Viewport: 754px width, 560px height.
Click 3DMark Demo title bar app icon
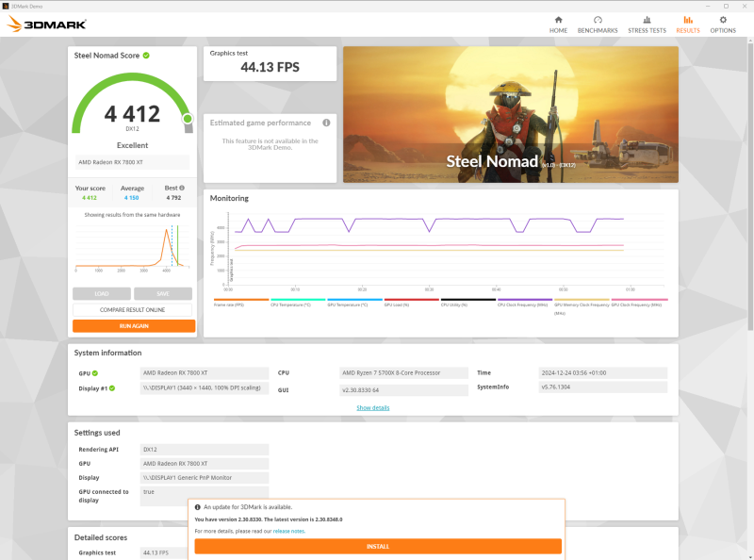point(6,7)
